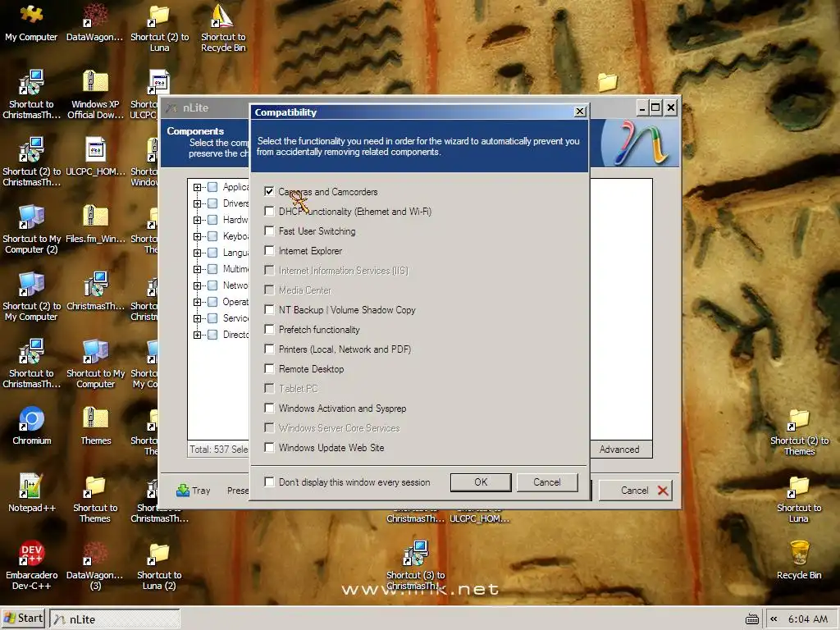Select the Windows XP Official Download archive
The image size is (840, 630).
pos(95,94)
